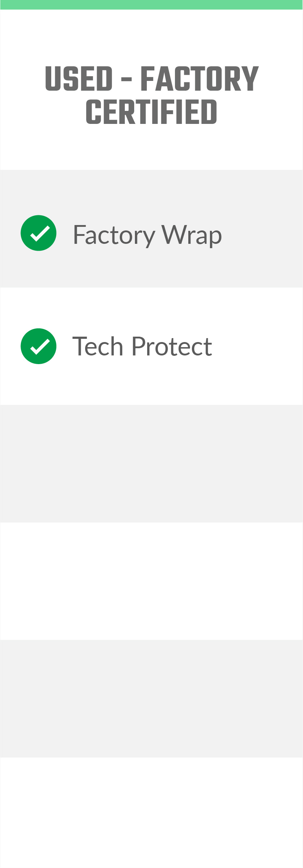Image resolution: width=303 pixels, height=868 pixels.
Task: Click the word CERTIFIED in the heading
Action: (x=151, y=112)
